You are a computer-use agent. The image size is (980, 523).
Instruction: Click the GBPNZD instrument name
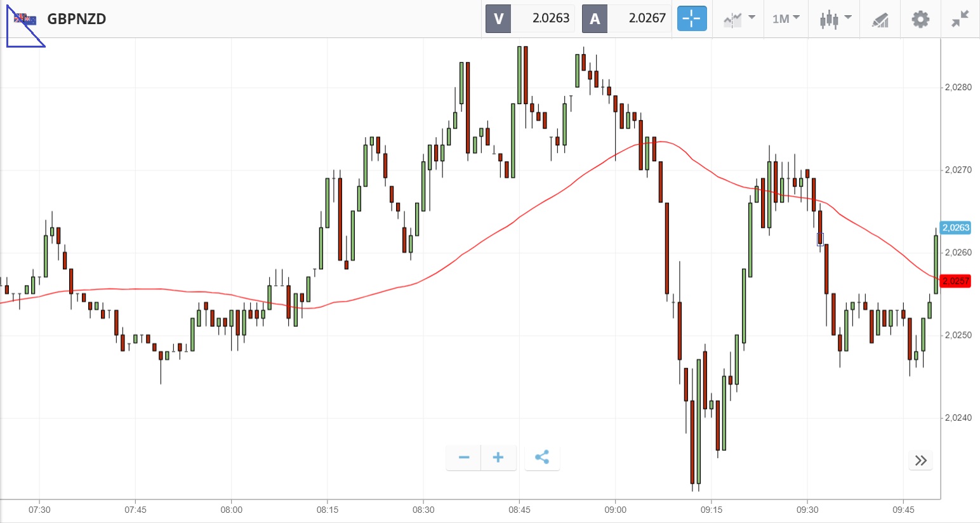pyautogui.click(x=77, y=19)
